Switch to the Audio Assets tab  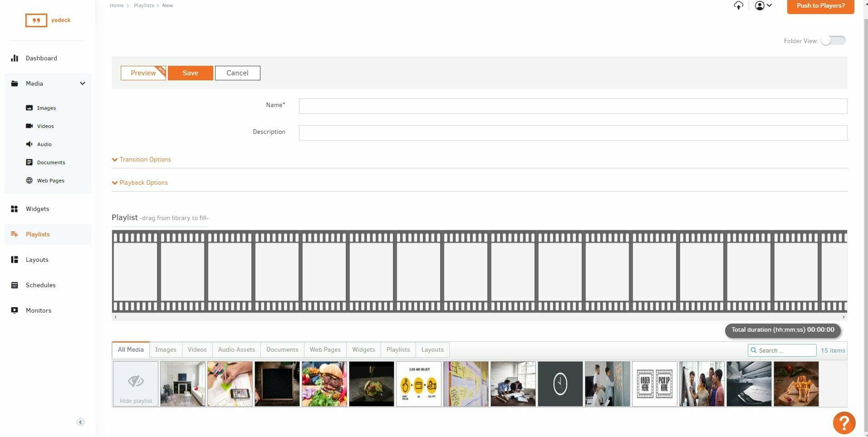pos(236,349)
